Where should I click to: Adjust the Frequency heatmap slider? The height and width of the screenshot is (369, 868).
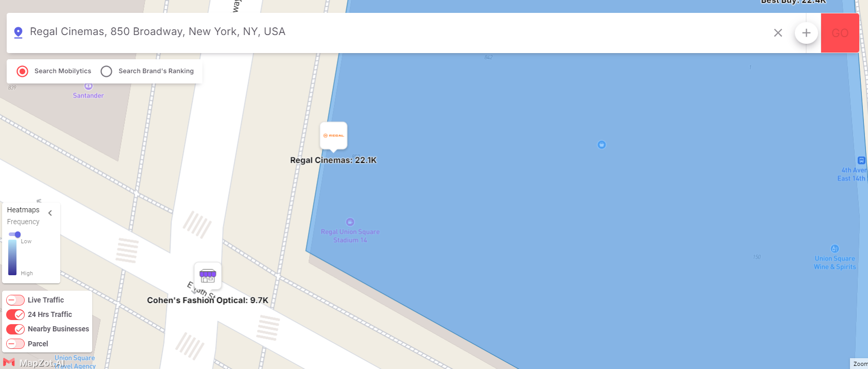18,234
